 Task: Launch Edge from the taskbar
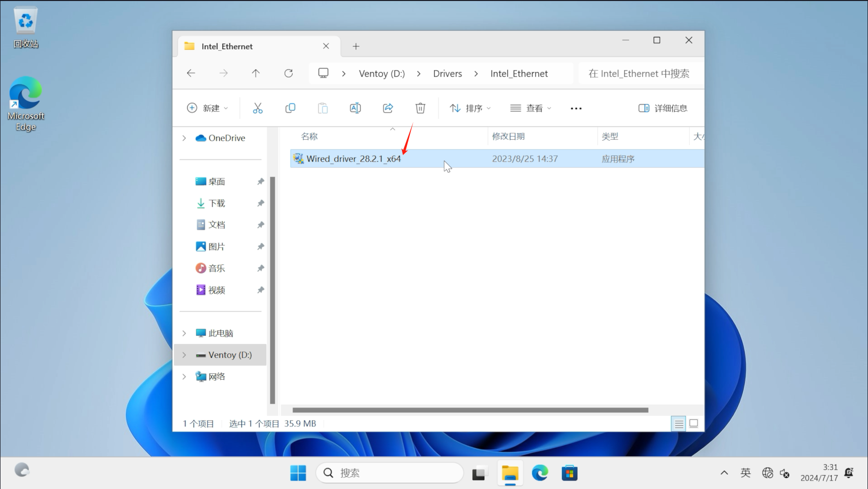(x=540, y=473)
